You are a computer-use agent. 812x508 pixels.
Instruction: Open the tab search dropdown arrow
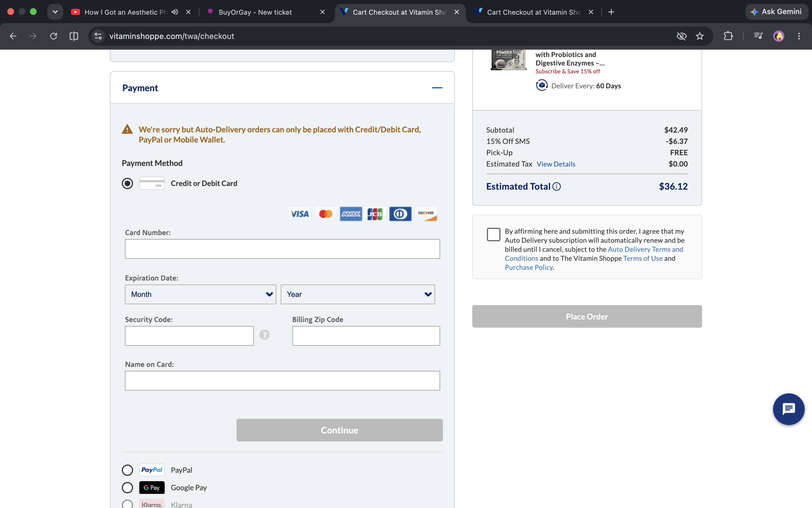pos(55,12)
